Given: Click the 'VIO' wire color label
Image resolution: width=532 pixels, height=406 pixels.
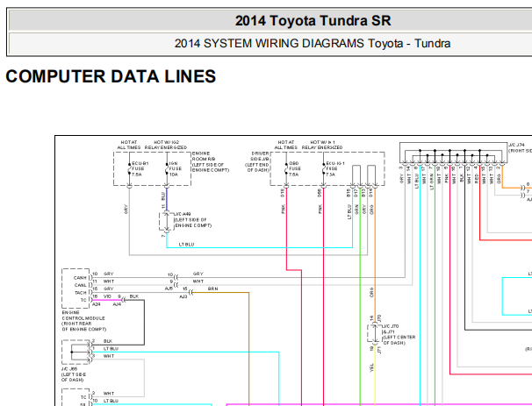Looking at the screenshot, I should coord(107,296).
